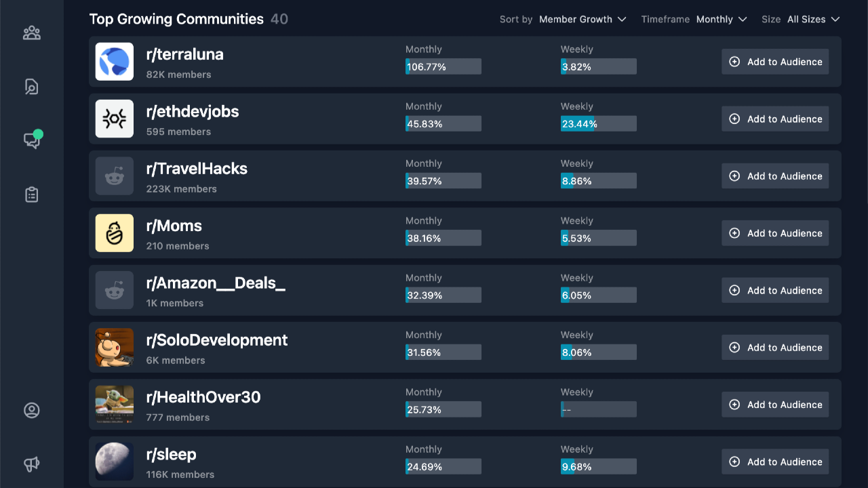Open the r/TravelHacks community name

click(x=197, y=169)
